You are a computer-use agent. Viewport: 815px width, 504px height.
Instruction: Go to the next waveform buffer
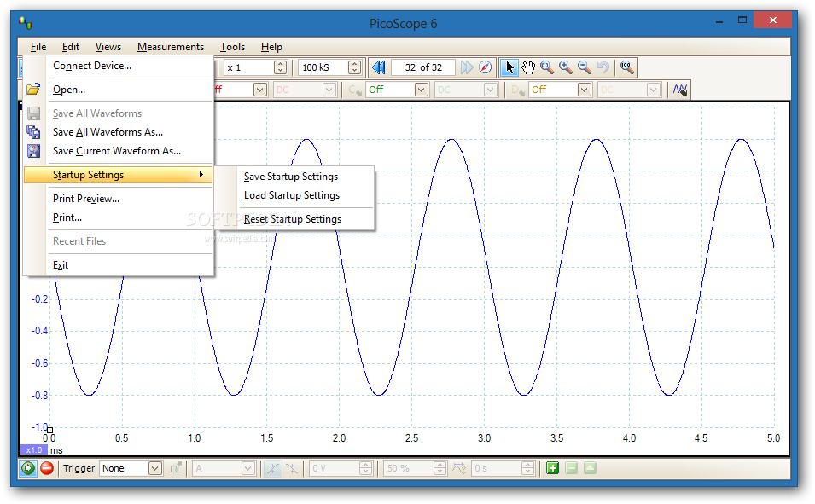(x=467, y=67)
